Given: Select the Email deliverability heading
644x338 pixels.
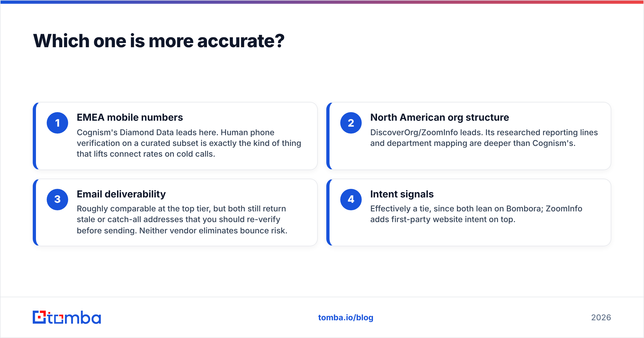Looking at the screenshot, I should [x=121, y=194].
